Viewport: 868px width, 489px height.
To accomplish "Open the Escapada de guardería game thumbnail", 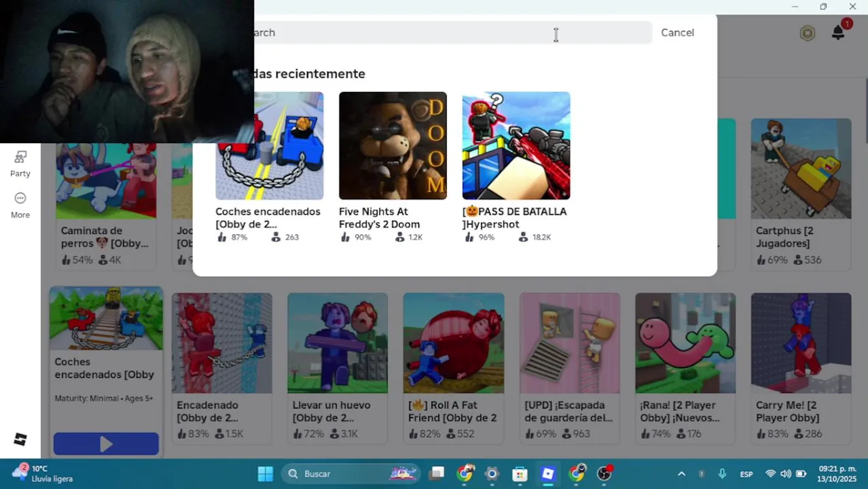I will pos(569,343).
